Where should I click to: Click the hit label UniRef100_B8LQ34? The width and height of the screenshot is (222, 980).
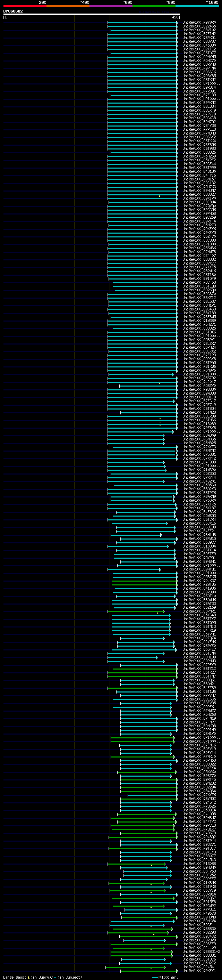pyautogui.click(x=199, y=106)
